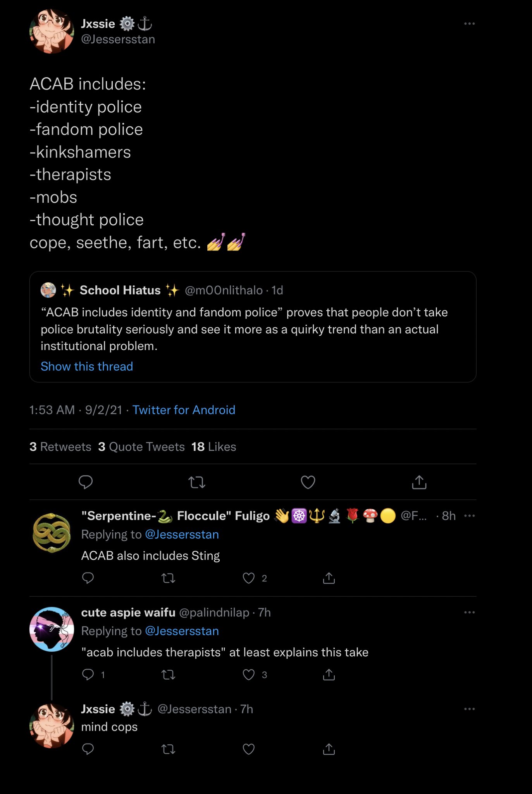The width and height of the screenshot is (532, 794).
Task: Retweet the main Jxssie tweet
Action: coord(196,482)
